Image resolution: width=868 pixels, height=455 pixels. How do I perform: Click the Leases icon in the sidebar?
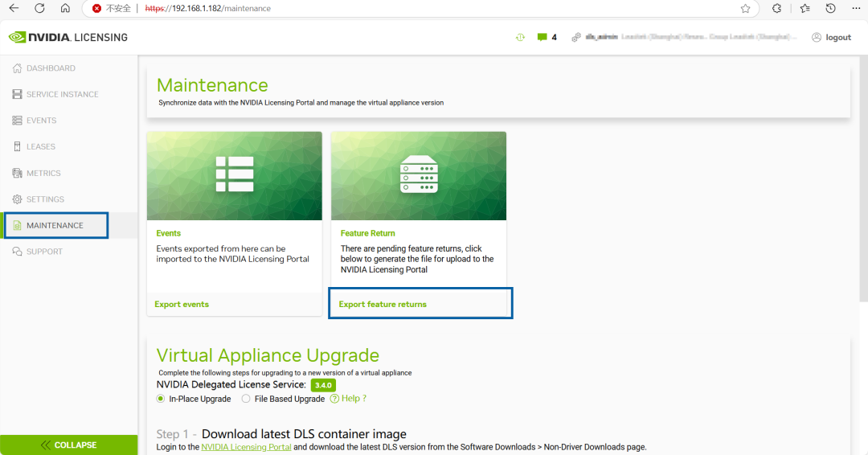point(17,146)
